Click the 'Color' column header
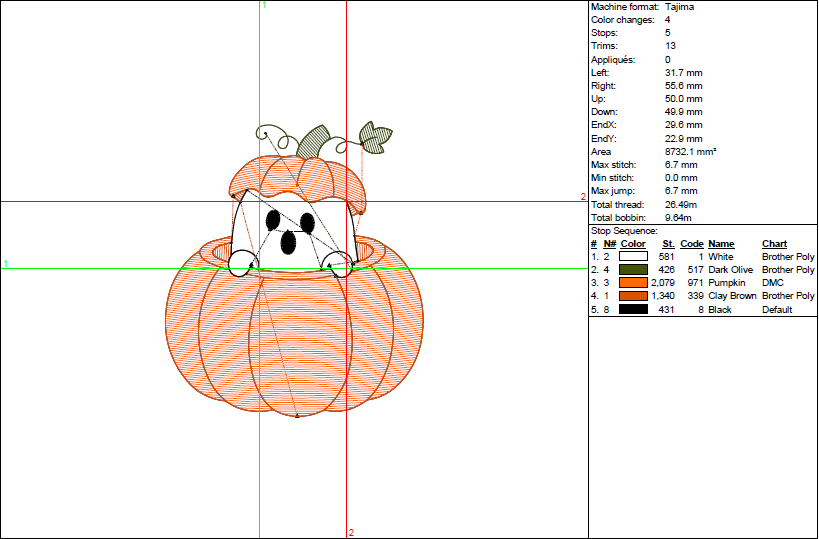 633,243
